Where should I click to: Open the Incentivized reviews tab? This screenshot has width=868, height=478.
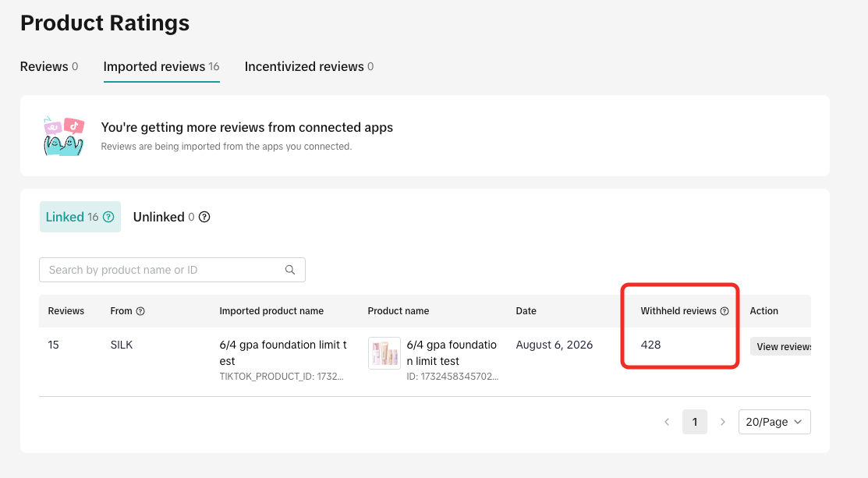(309, 67)
